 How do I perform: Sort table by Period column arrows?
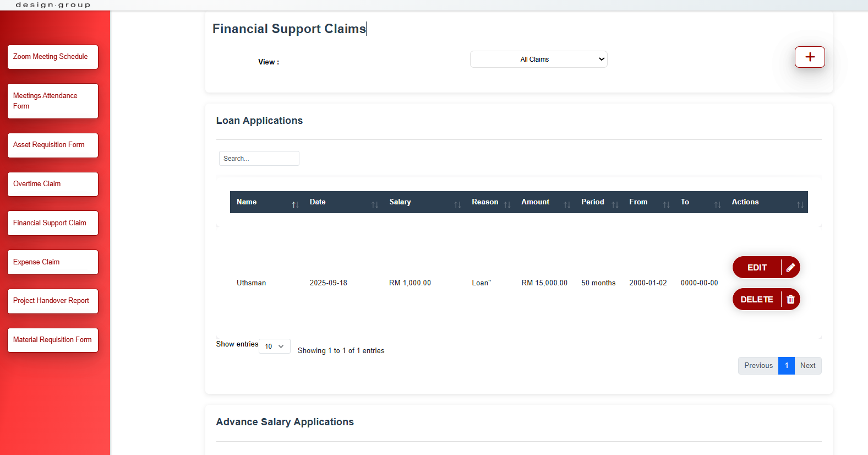point(615,205)
